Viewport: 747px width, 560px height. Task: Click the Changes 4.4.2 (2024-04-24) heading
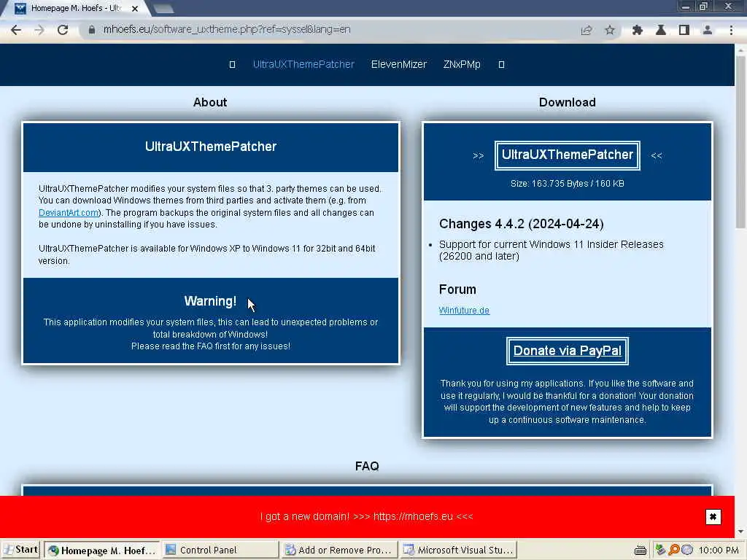click(521, 224)
